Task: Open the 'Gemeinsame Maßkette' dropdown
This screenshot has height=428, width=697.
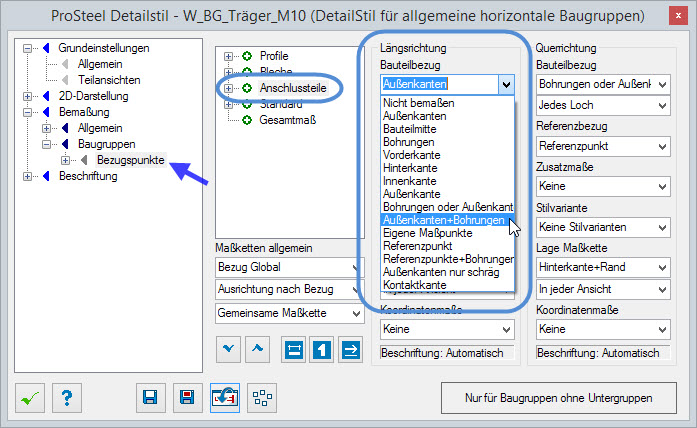Action: [289, 313]
